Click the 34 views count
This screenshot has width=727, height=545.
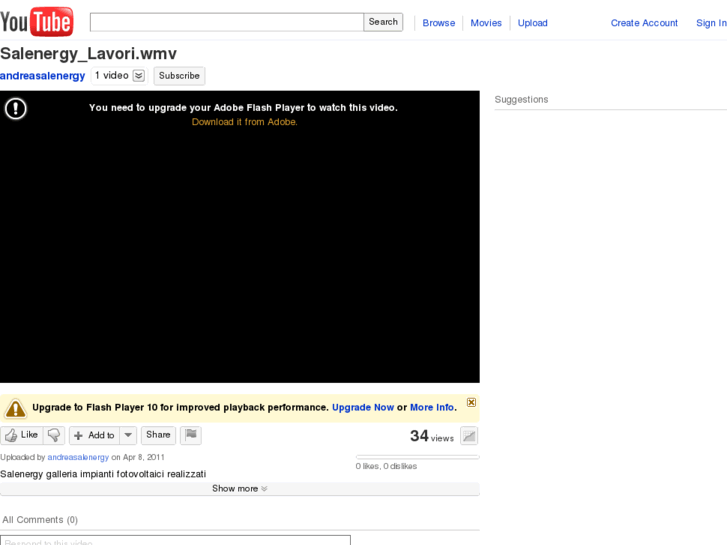[x=432, y=436]
